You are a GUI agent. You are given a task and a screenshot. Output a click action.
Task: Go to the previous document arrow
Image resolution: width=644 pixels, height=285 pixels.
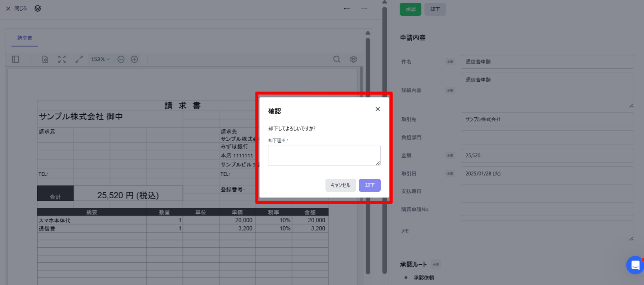click(347, 8)
